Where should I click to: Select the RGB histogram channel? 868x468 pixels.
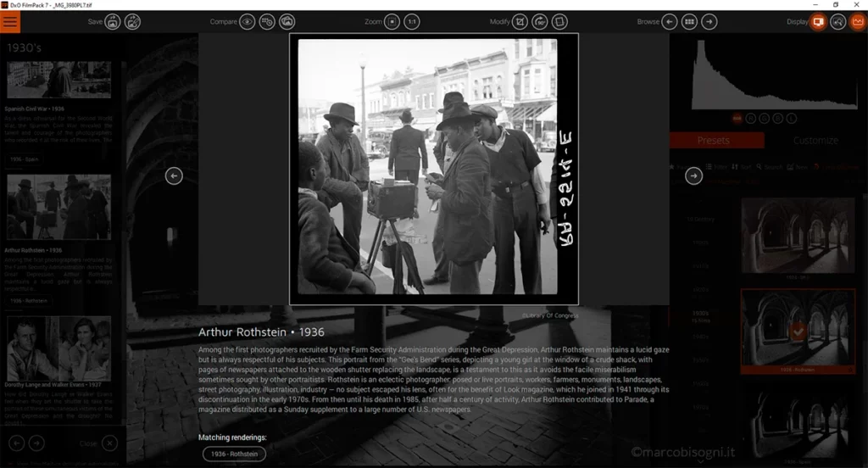tap(737, 119)
